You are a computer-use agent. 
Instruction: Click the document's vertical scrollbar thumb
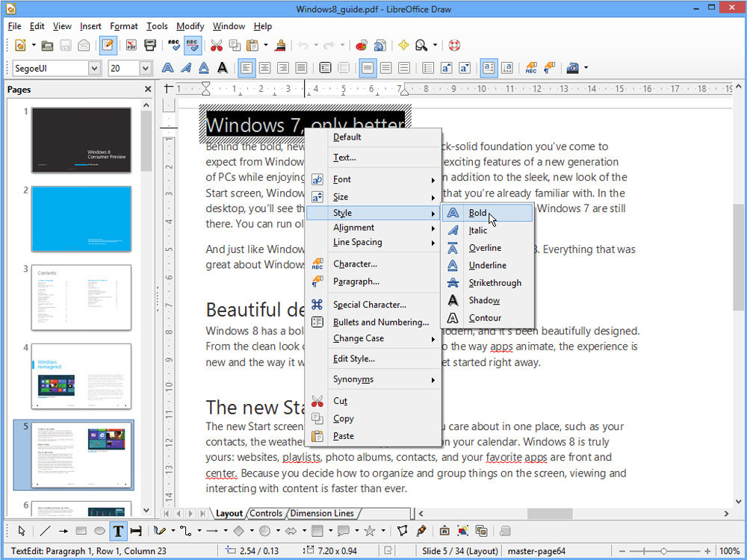point(738,257)
